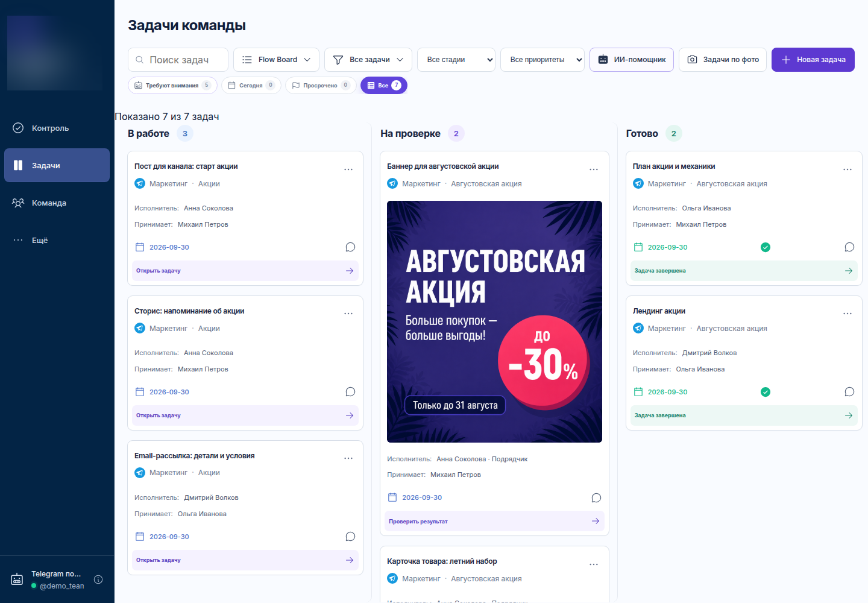Click 'Задачи по фото' button
Viewport: 868px width, 603px height.
723,60
